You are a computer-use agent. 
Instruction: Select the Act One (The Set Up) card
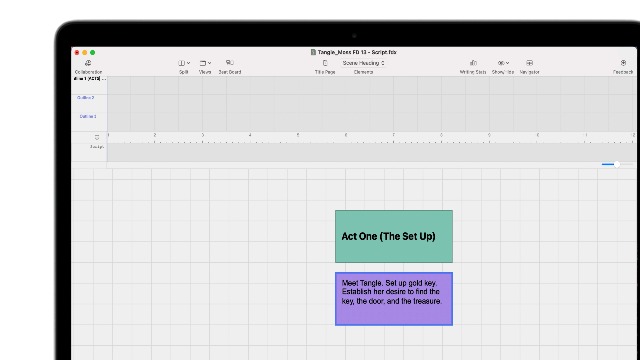click(394, 236)
